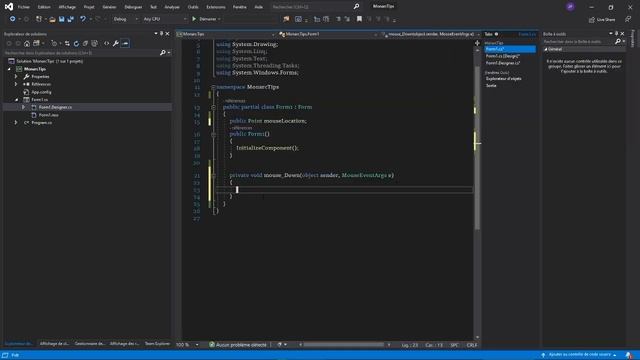Select 'Form1.cs [Design]*' in the Tabs list
This screenshot has width=640, height=360.
(502, 56)
